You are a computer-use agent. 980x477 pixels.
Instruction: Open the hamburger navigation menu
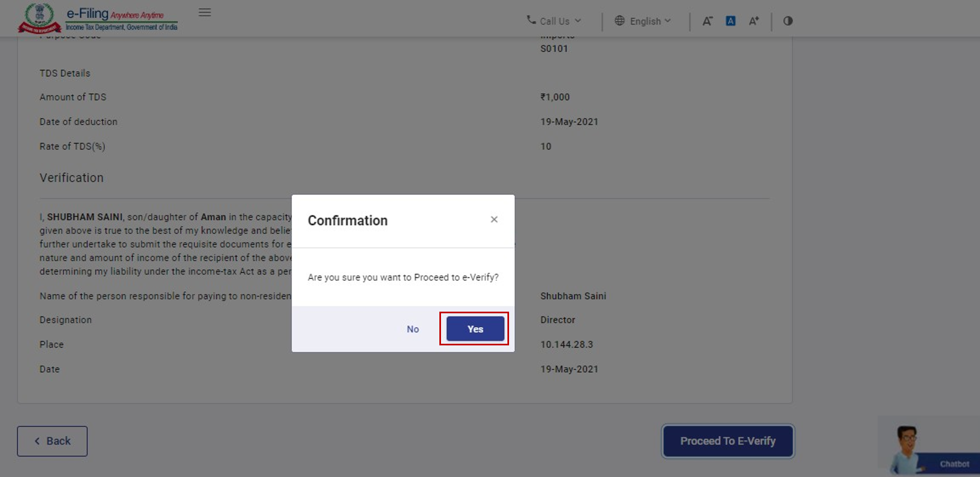[205, 13]
